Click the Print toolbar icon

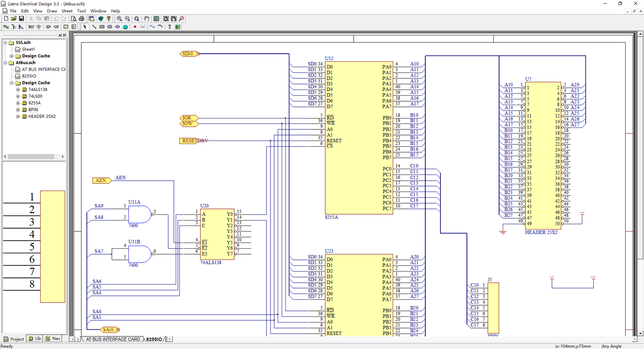click(x=81, y=19)
